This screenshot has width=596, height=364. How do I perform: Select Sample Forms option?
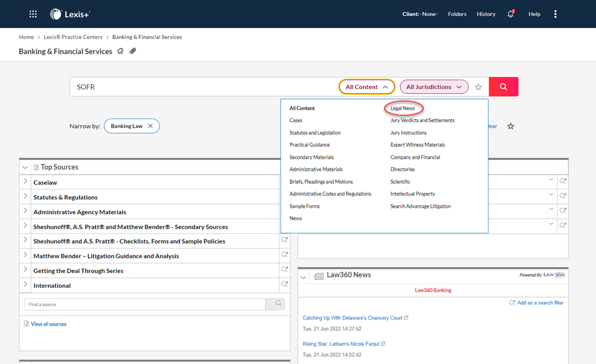click(304, 206)
